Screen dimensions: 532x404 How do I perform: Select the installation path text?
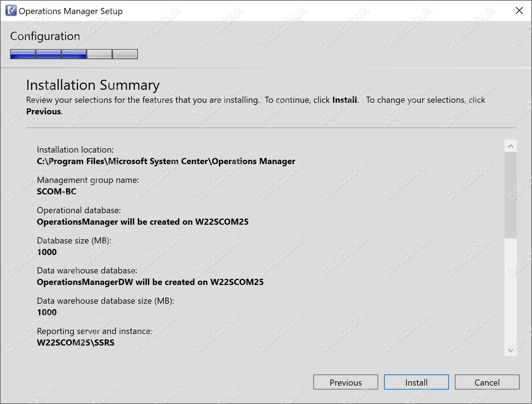[x=166, y=161]
